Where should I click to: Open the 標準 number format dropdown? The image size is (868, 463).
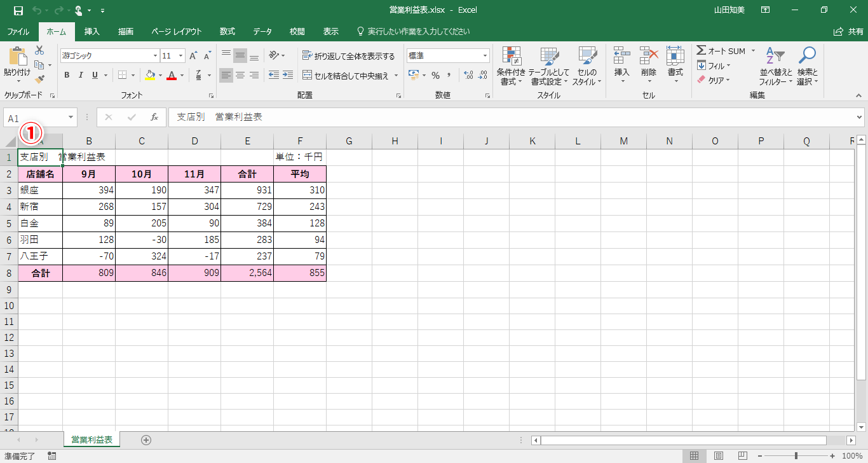(x=485, y=56)
